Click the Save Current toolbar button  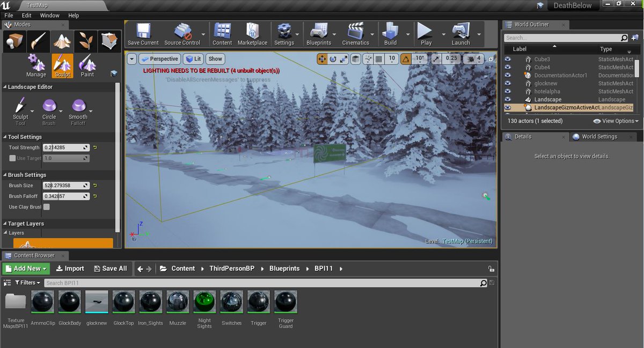tap(143, 34)
